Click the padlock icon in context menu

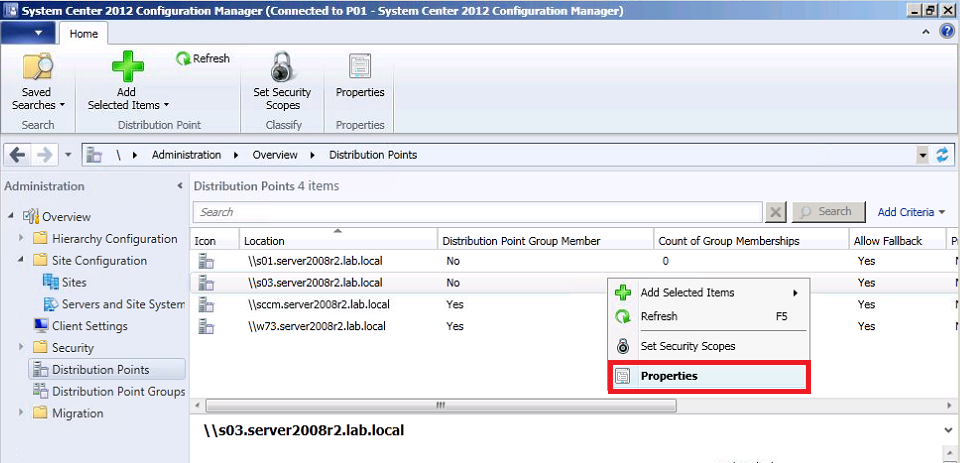623,346
